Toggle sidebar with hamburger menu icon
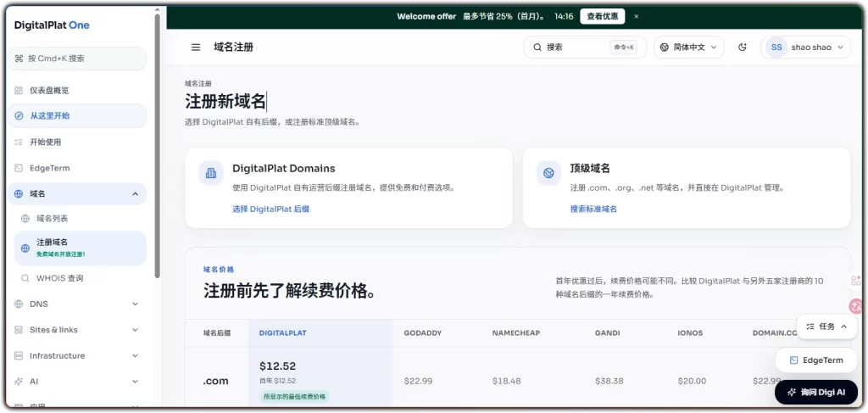Image resolution: width=868 pixels, height=413 pixels. [x=196, y=47]
